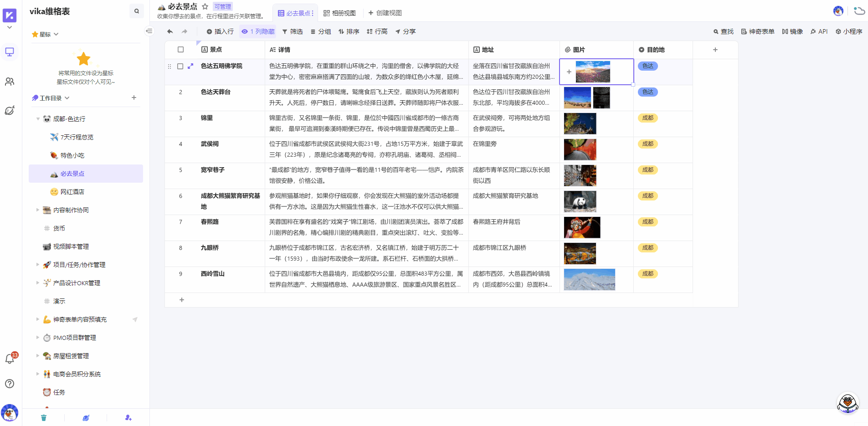This screenshot has width=868, height=426.
Task: Open the notifications bell icon
Action: [10, 359]
